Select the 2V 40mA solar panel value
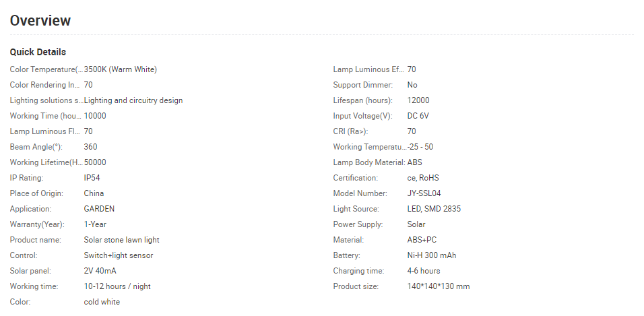 100,271
